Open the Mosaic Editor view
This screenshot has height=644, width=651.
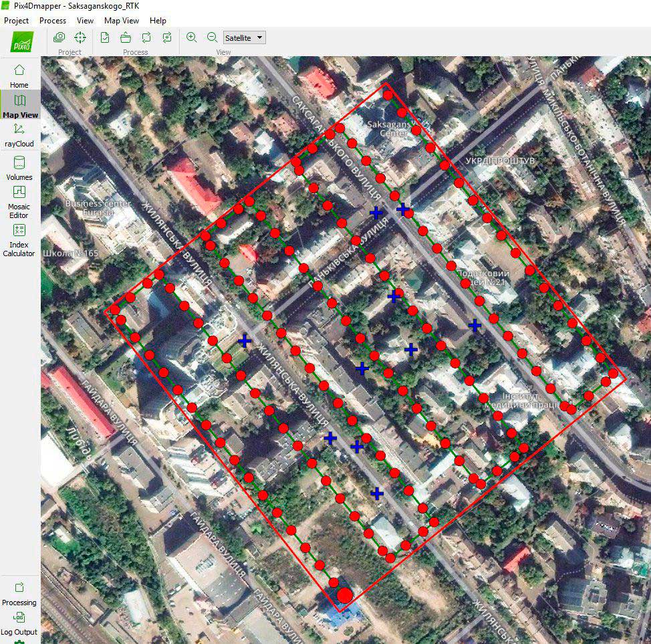tap(19, 202)
